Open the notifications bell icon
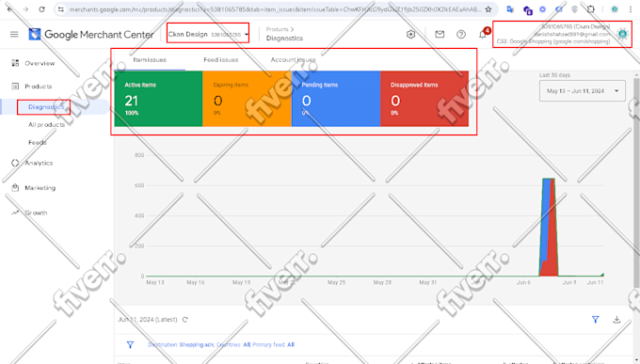This screenshot has width=640, height=364. click(x=483, y=34)
